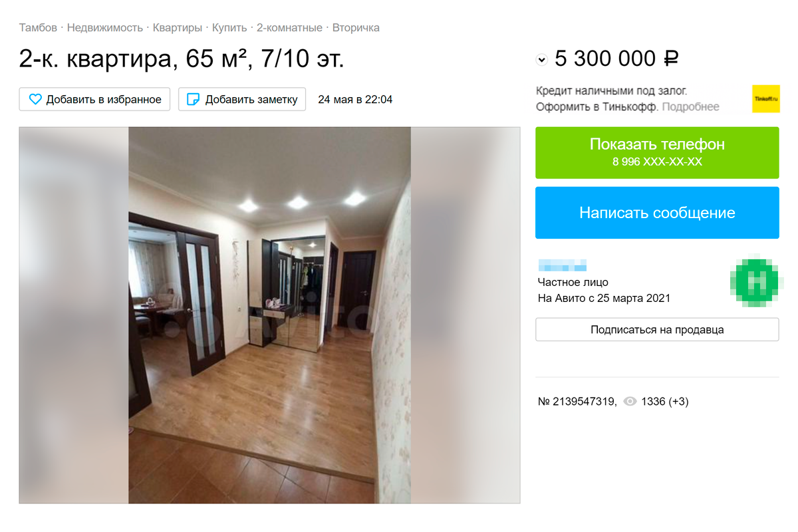Click Написать сообщение button
The width and height of the screenshot is (798, 532).
point(657,213)
